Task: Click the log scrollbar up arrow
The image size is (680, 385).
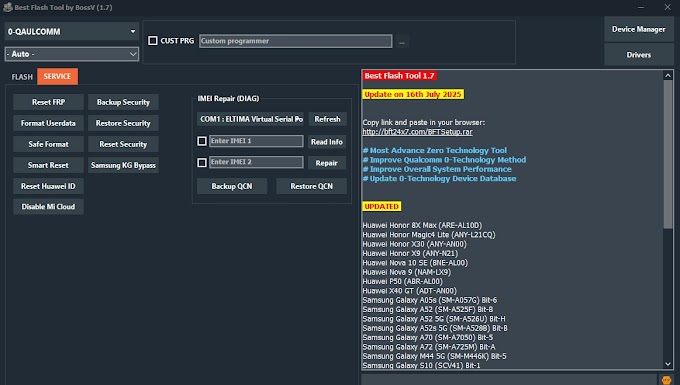Action: click(x=668, y=75)
